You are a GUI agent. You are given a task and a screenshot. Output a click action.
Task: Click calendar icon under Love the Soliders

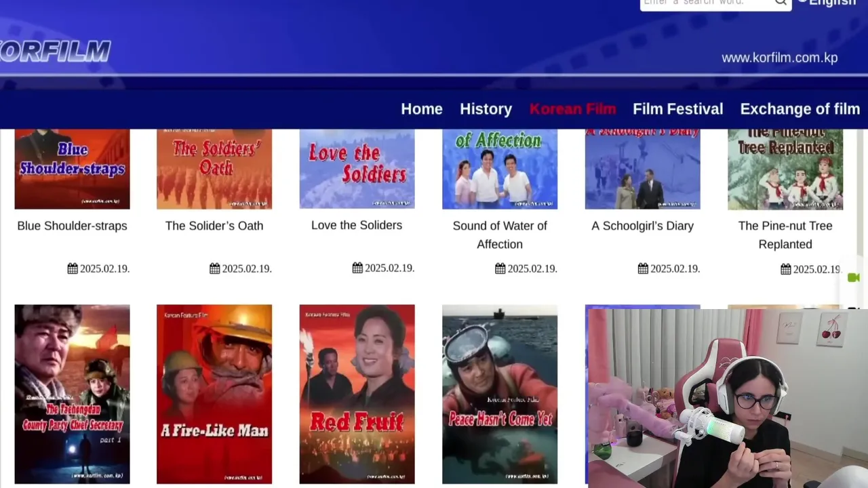pos(357,268)
